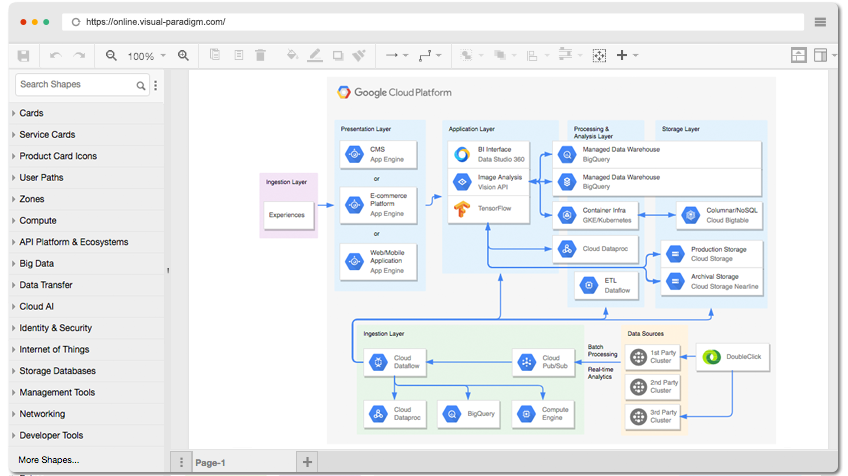This screenshot has width=848, height=476.
Task: Click the Insert plus icon
Action: [x=622, y=55]
